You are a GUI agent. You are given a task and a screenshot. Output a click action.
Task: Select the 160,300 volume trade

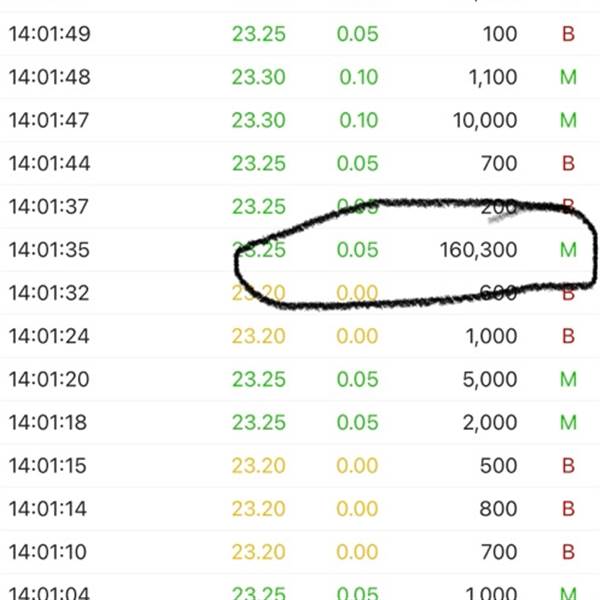point(478,250)
